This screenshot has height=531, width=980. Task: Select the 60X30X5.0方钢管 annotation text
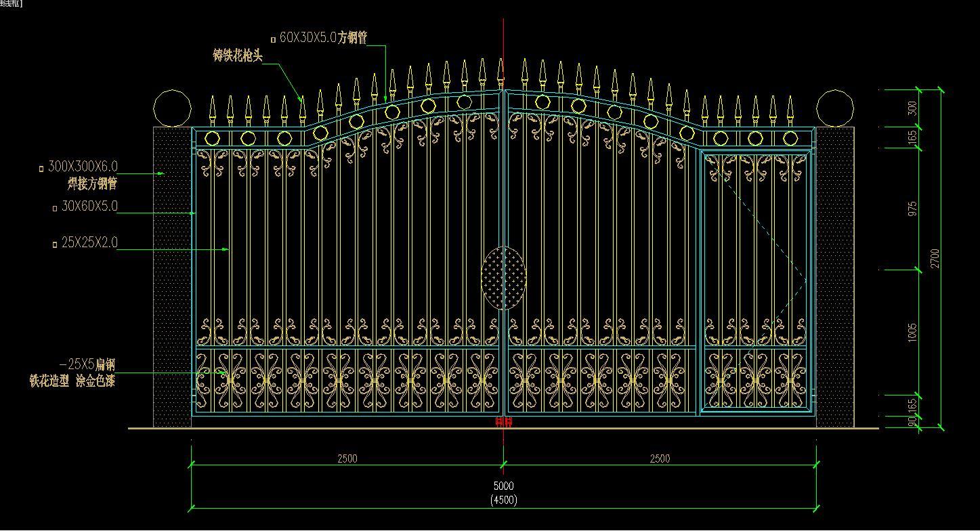click(323, 38)
